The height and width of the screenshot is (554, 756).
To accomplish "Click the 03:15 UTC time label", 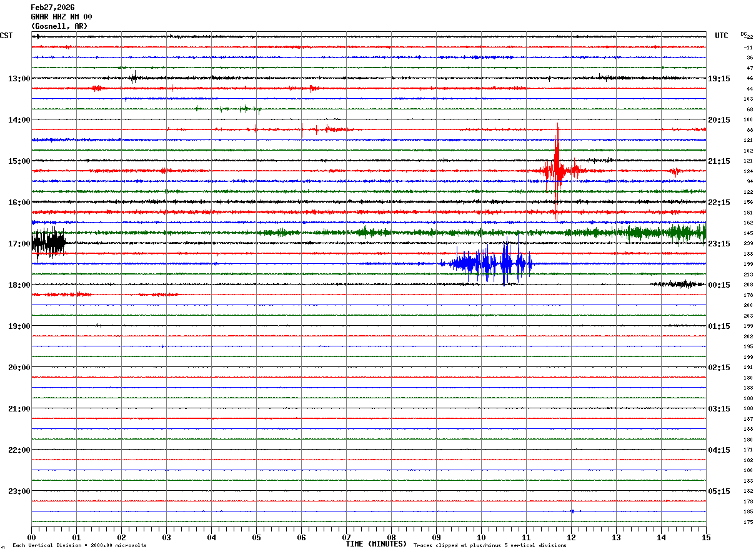I will [x=719, y=409].
